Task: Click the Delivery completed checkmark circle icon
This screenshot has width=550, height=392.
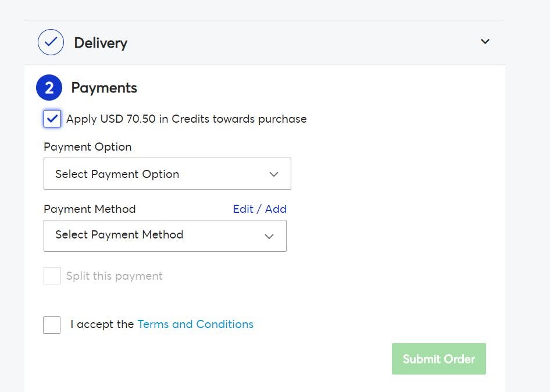Action: click(51, 42)
